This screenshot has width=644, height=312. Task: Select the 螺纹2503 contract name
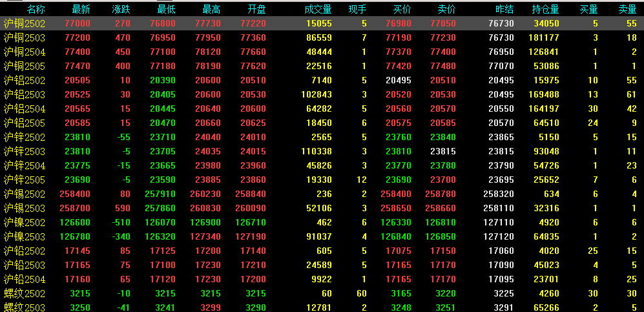25,307
